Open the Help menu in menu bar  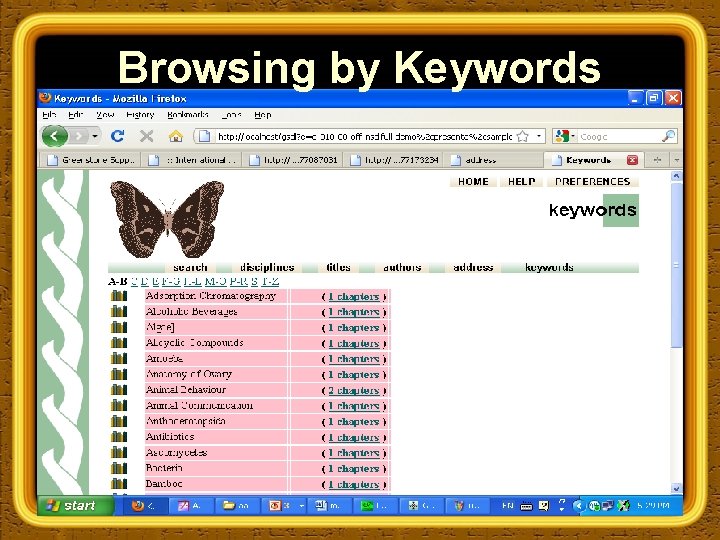tap(263, 115)
